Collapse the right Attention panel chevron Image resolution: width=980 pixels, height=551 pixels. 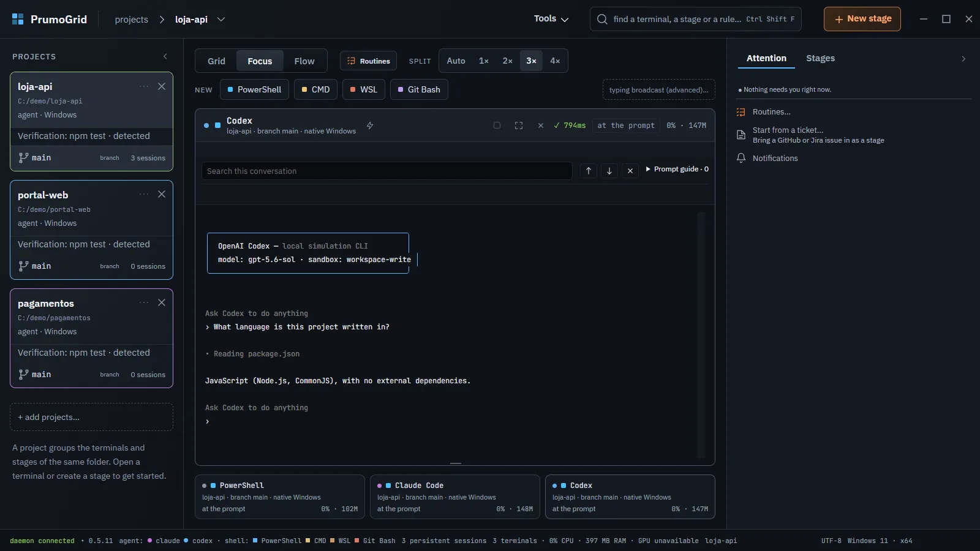pos(963,59)
